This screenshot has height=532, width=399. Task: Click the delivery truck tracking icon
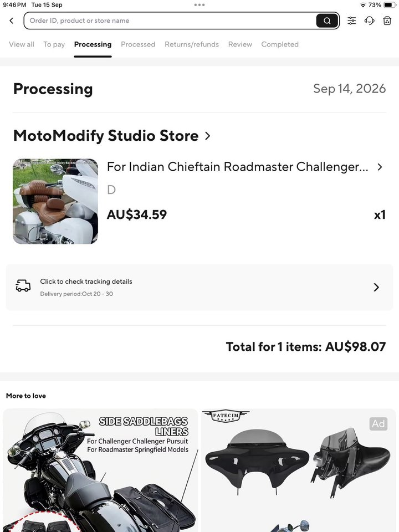(x=23, y=286)
